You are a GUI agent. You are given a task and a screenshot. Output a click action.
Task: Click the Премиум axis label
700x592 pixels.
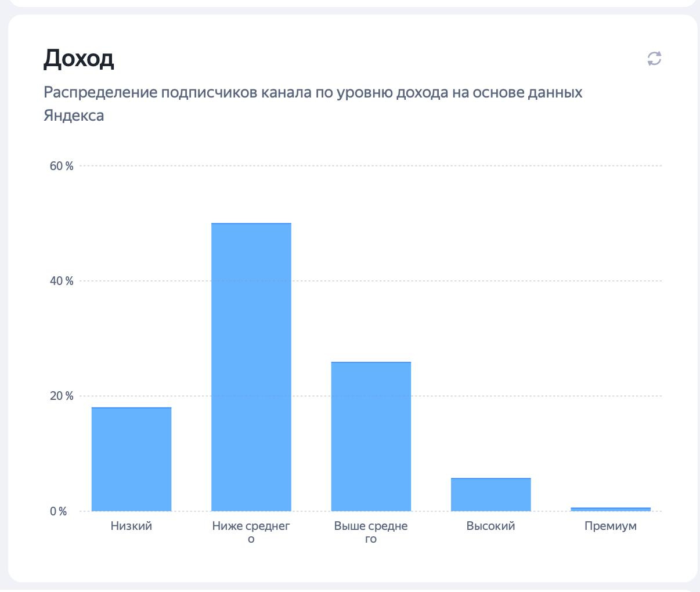[610, 526]
